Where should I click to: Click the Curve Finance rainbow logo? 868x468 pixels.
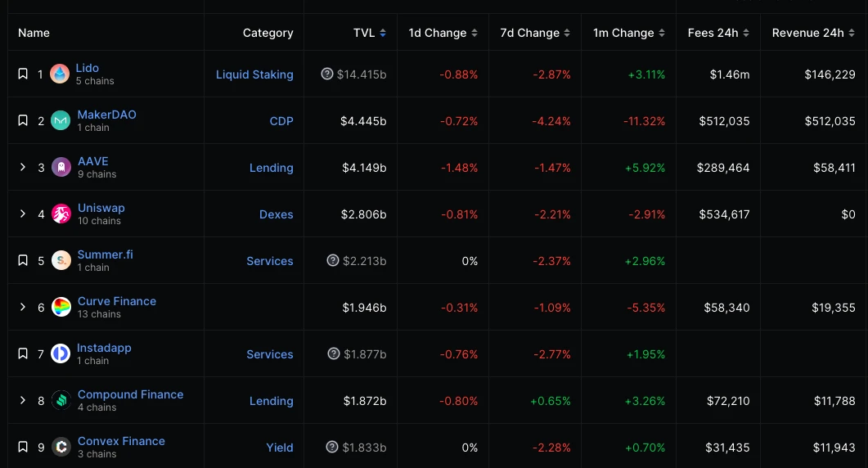tap(61, 308)
